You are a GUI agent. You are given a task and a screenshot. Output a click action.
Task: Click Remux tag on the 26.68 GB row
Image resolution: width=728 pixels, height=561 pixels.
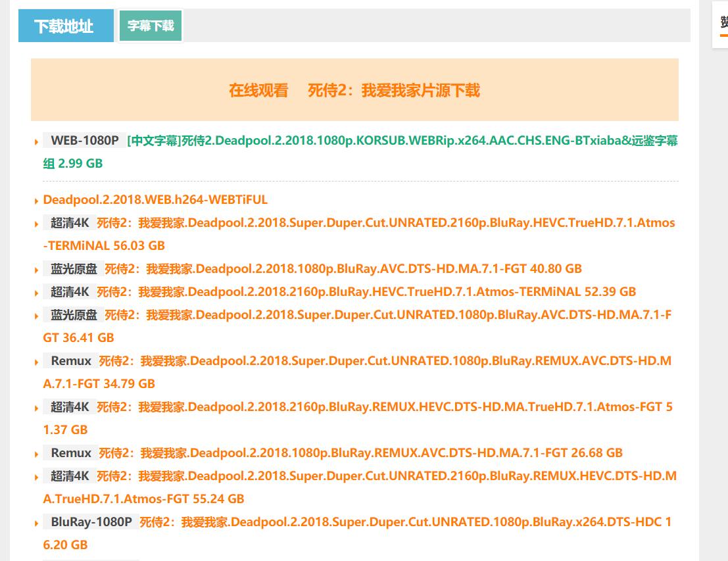tap(70, 452)
